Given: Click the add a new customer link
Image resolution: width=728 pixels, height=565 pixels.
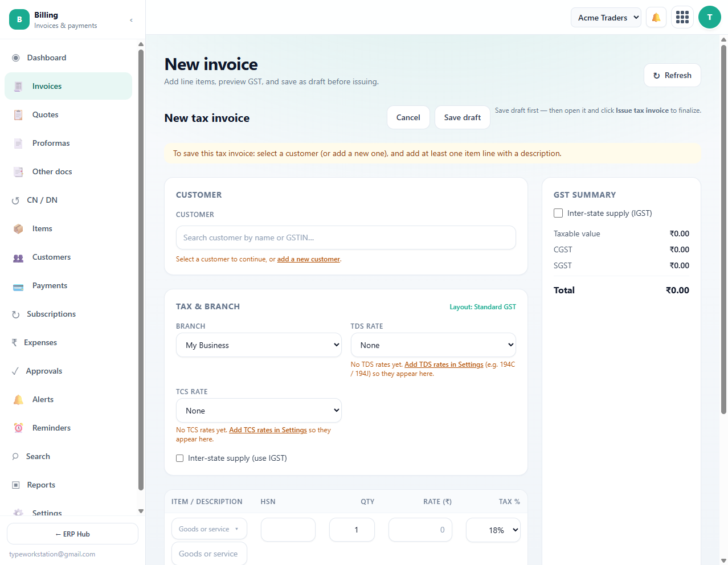Looking at the screenshot, I should pos(309,259).
